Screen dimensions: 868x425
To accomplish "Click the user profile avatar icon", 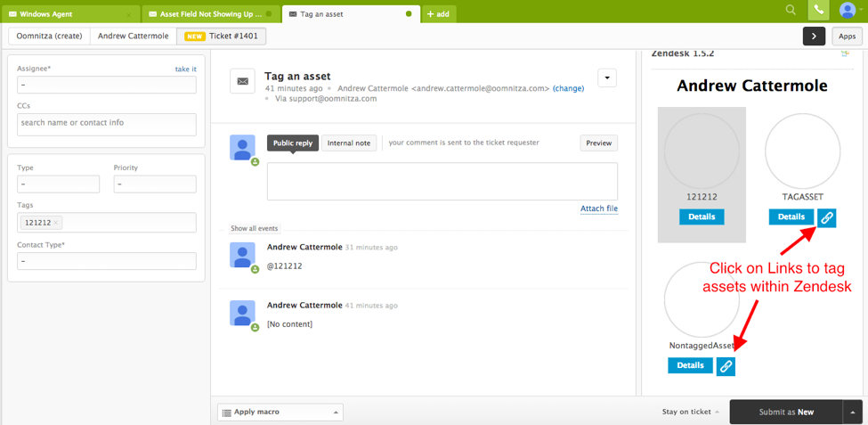I will click(x=847, y=11).
